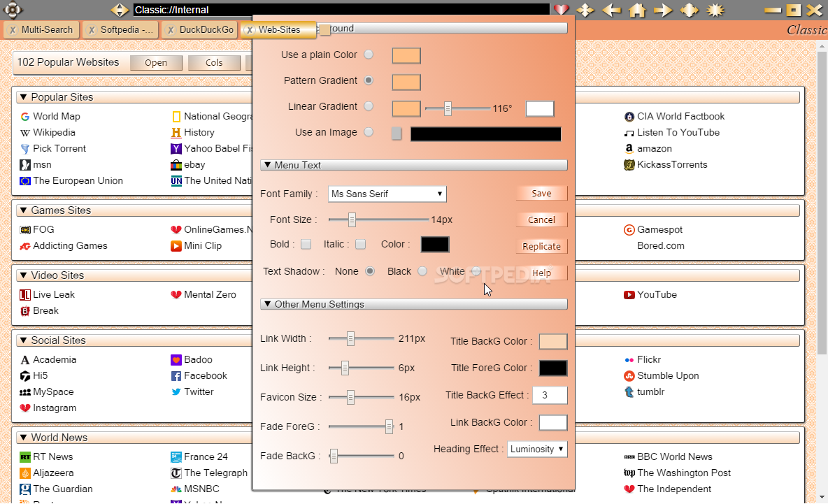The height and width of the screenshot is (504, 828).
Task: Click the Pick Torrent favicon
Action: tap(24, 149)
